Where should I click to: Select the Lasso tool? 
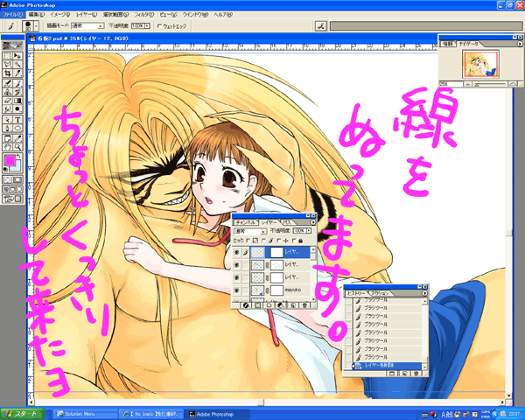(x=8, y=64)
